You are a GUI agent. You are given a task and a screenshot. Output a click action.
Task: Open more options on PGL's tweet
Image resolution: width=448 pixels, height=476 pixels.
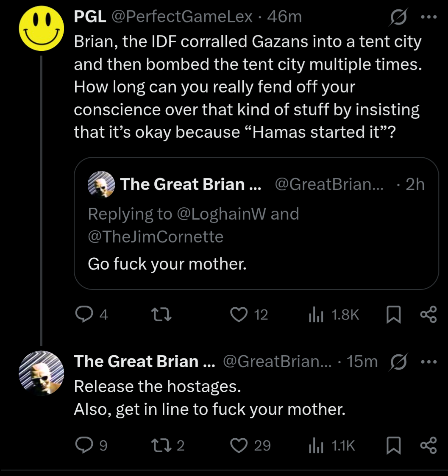pyautogui.click(x=429, y=18)
